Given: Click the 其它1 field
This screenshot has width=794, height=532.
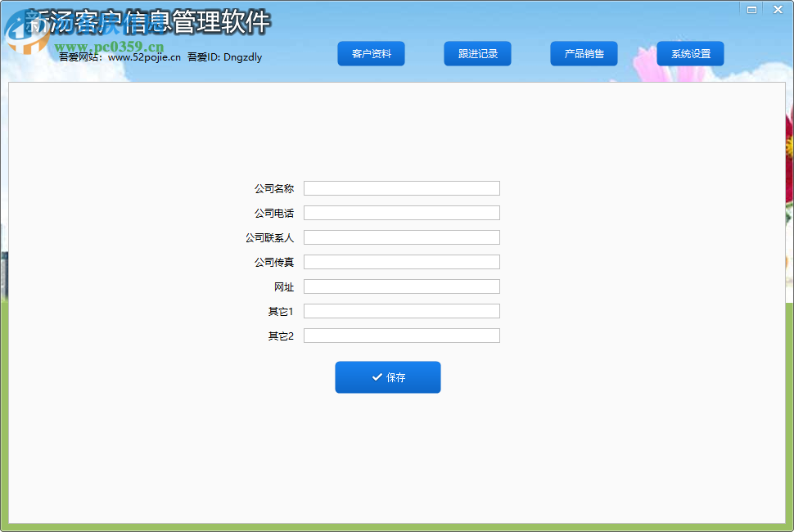Looking at the screenshot, I should click(x=401, y=310).
